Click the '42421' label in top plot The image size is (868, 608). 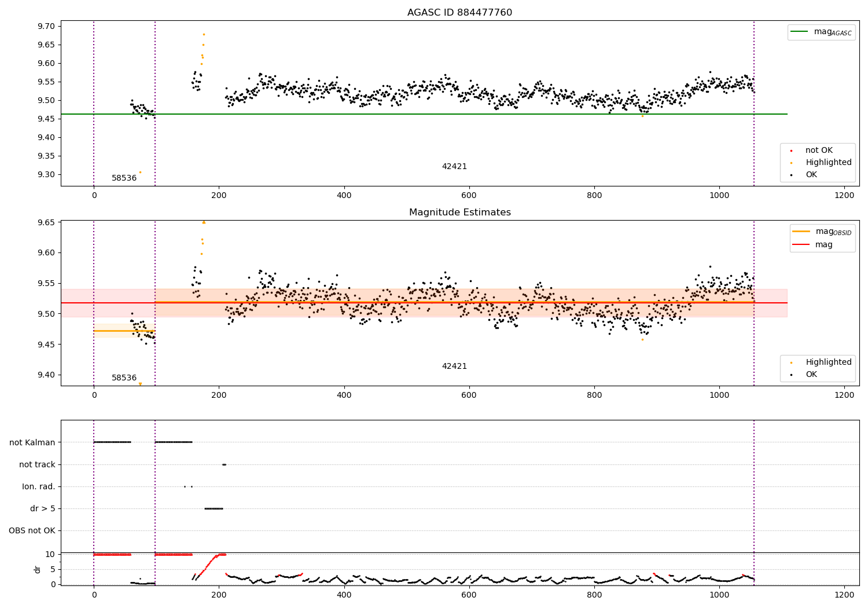(454, 167)
